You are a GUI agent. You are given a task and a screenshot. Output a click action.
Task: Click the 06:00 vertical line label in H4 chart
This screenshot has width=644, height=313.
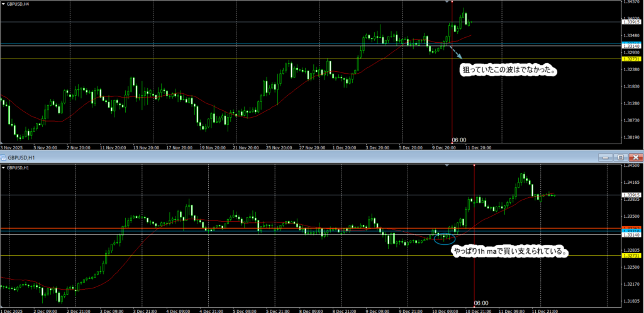pyautogui.click(x=459, y=140)
